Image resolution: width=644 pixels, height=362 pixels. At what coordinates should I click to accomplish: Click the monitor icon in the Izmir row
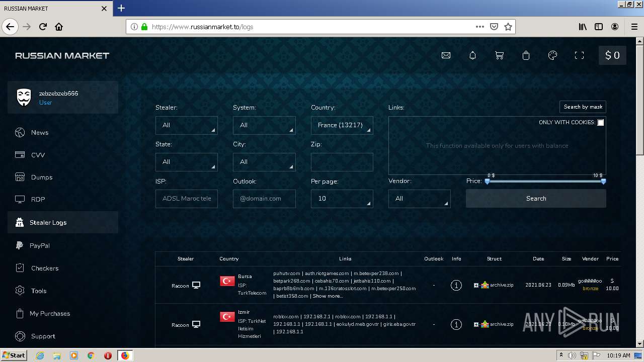196,324
